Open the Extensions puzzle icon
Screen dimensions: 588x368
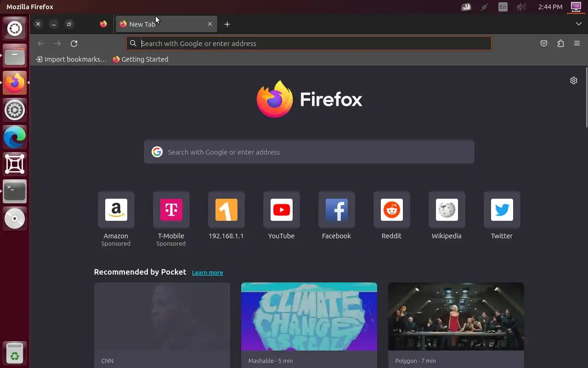coord(560,44)
